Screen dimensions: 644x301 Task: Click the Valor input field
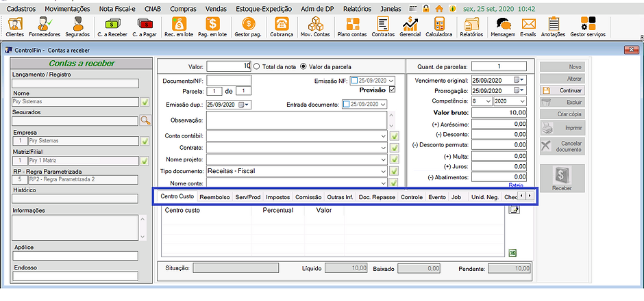point(229,66)
